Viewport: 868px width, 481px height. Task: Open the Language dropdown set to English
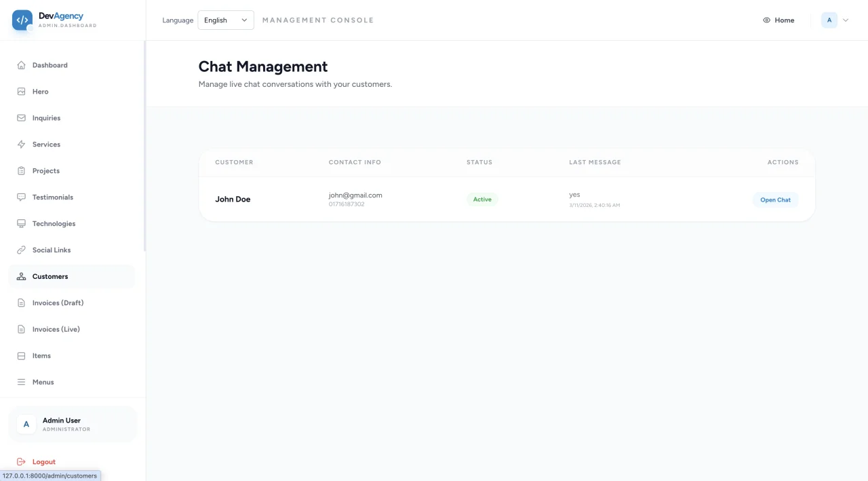coord(226,20)
